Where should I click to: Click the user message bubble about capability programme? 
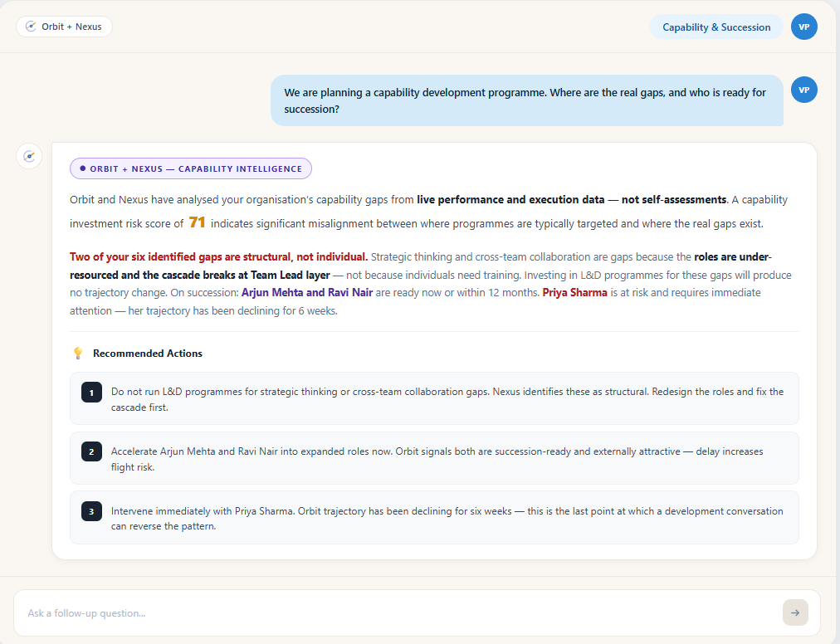tap(526, 100)
